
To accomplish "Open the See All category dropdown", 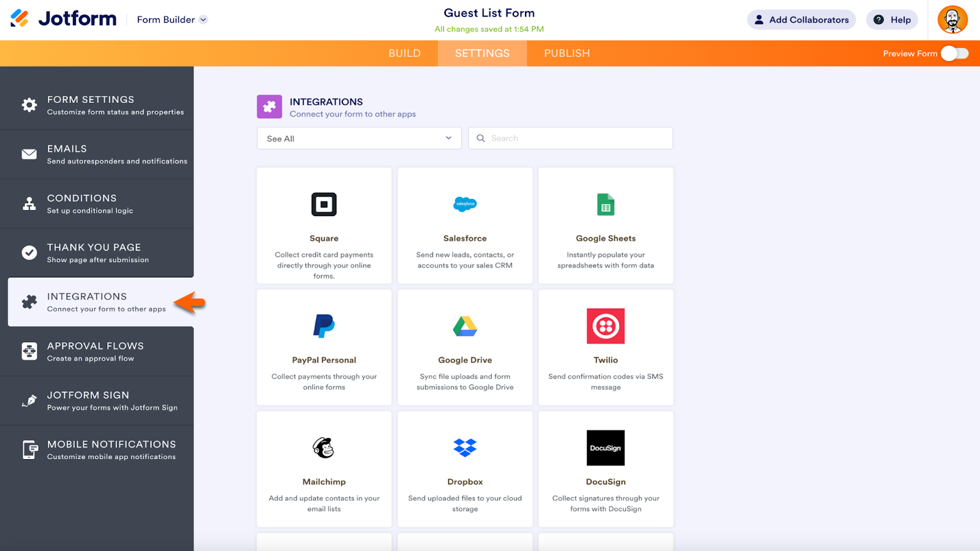I will click(x=359, y=138).
